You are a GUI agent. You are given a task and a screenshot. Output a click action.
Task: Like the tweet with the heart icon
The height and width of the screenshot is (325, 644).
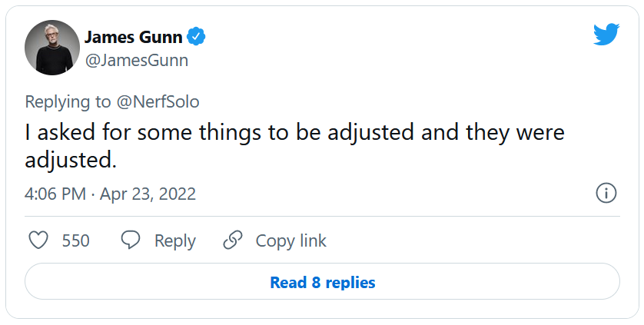tap(38, 240)
